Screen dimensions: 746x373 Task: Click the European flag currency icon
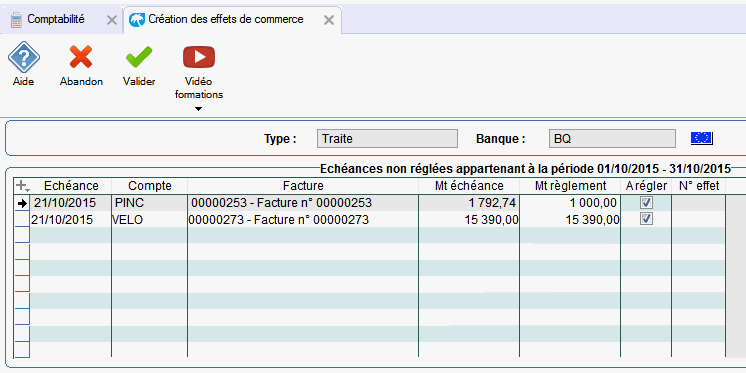click(x=702, y=138)
